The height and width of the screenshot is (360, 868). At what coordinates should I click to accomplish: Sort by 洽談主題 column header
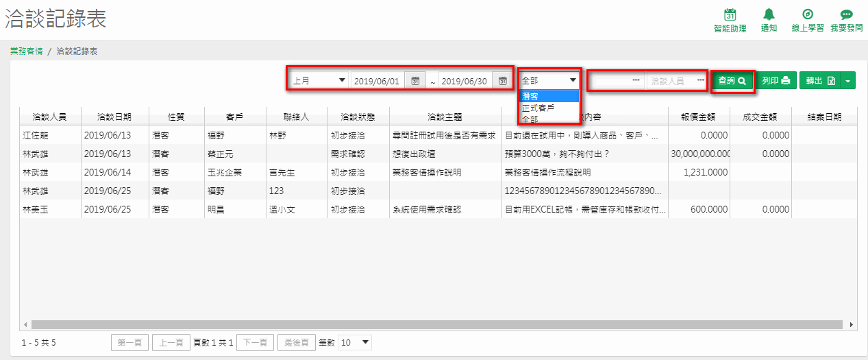point(445,117)
